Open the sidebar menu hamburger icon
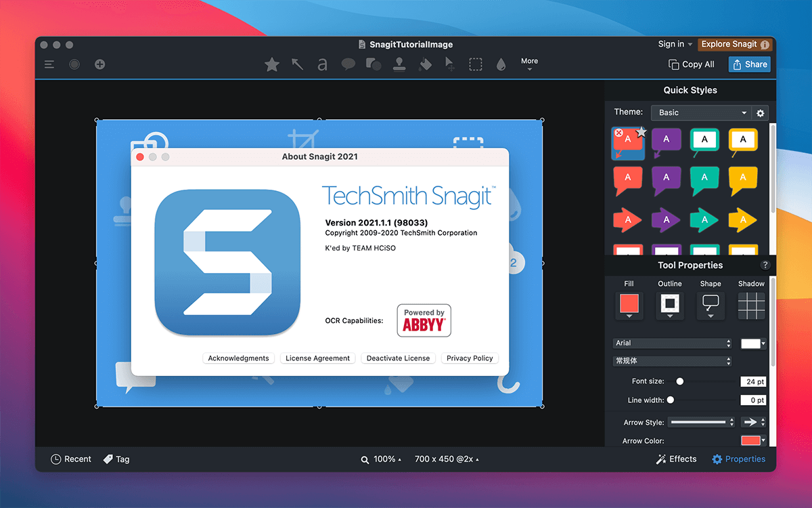This screenshot has height=508, width=812. [49, 64]
